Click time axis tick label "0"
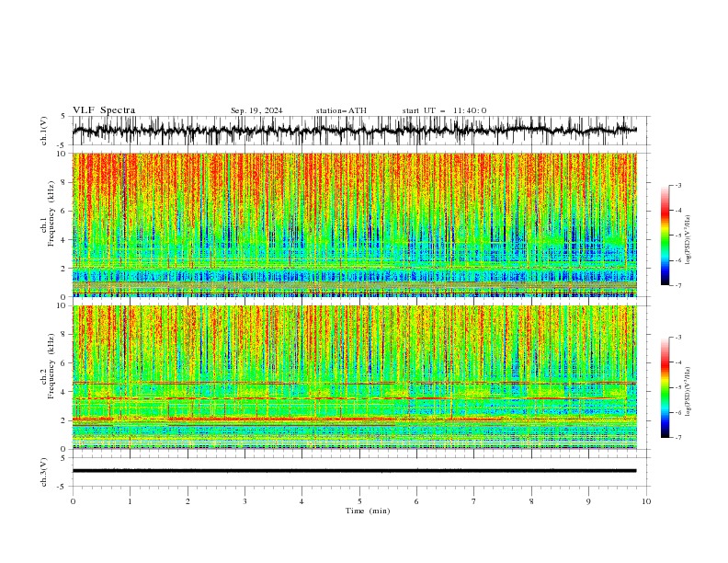 (x=73, y=501)
